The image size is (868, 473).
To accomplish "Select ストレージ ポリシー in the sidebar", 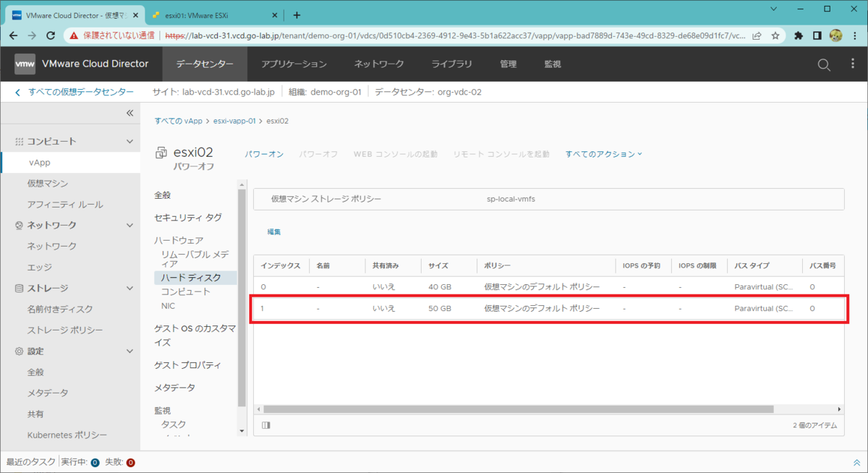I will [65, 330].
